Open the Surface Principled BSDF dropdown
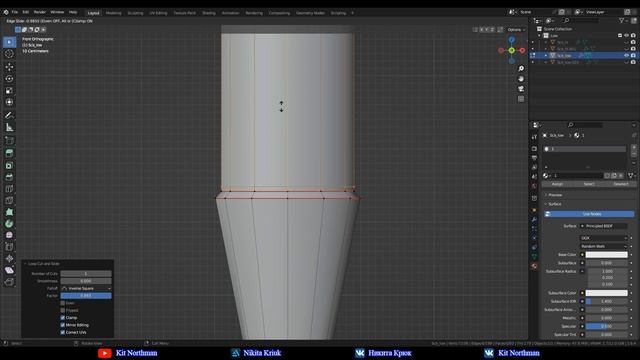640x360 pixels. click(604, 226)
